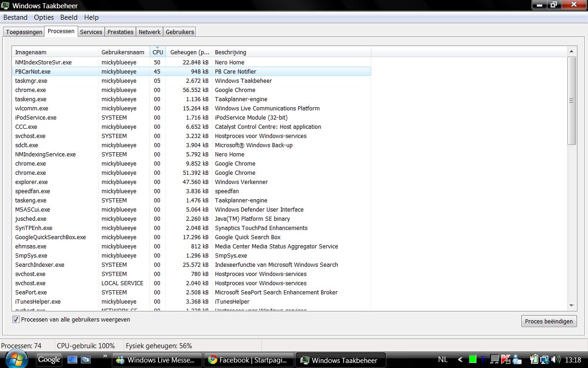Select the taskmgr.exe process
588x368 pixels.
[192, 80]
